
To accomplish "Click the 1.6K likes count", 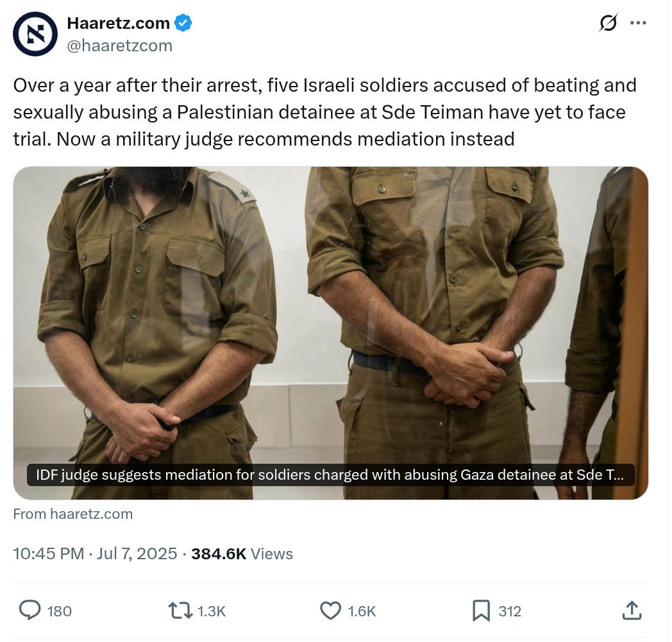I will pyautogui.click(x=362, y=611).
